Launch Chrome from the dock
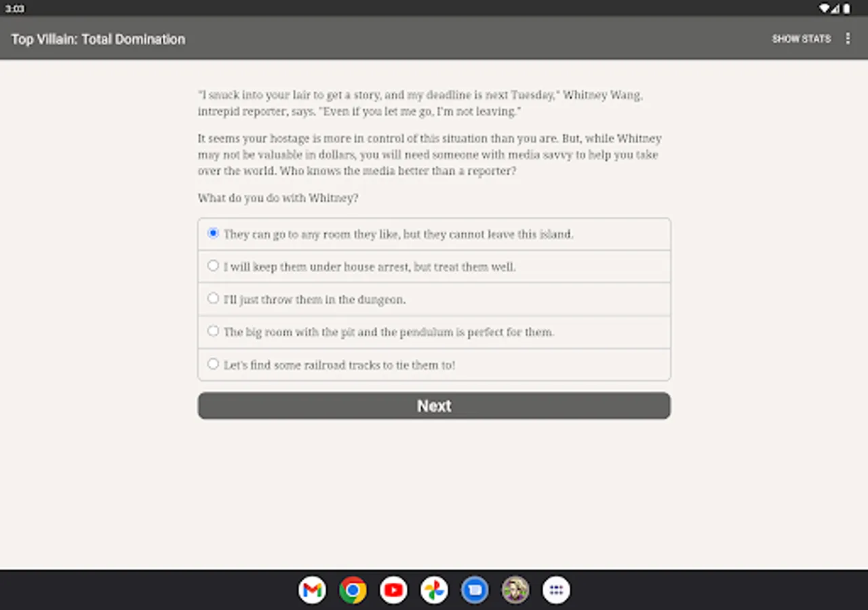 pyautogui.click(x=353, y=590)
